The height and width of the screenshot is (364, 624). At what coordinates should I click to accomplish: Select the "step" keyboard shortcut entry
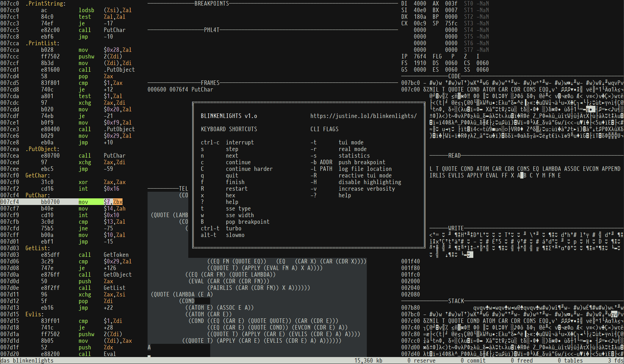pos(232,149)
